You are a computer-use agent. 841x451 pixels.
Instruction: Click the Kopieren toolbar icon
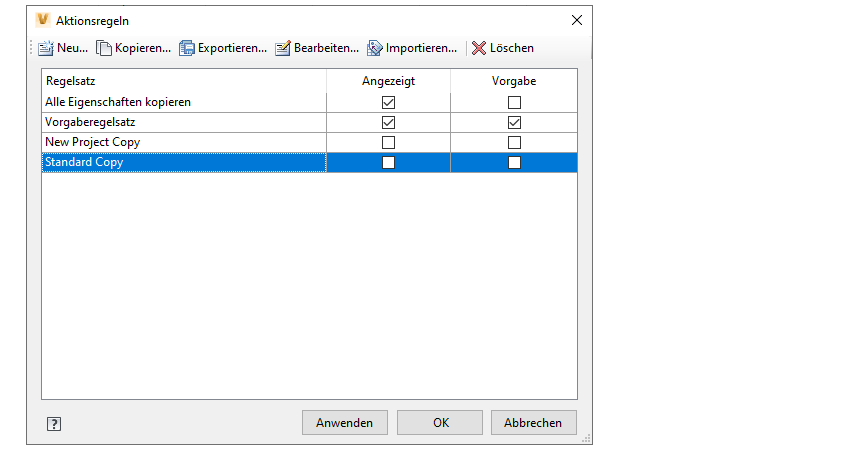(x=104, y=48)
